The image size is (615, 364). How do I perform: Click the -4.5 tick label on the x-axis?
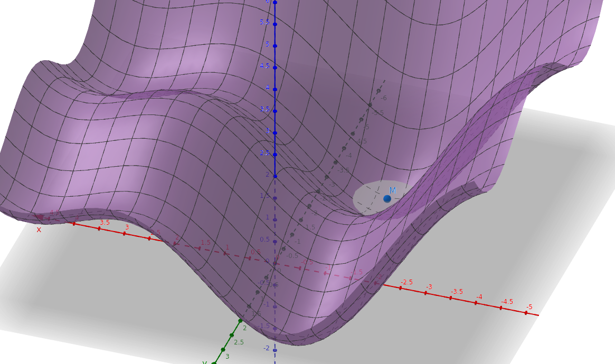(x=507, y=302)
